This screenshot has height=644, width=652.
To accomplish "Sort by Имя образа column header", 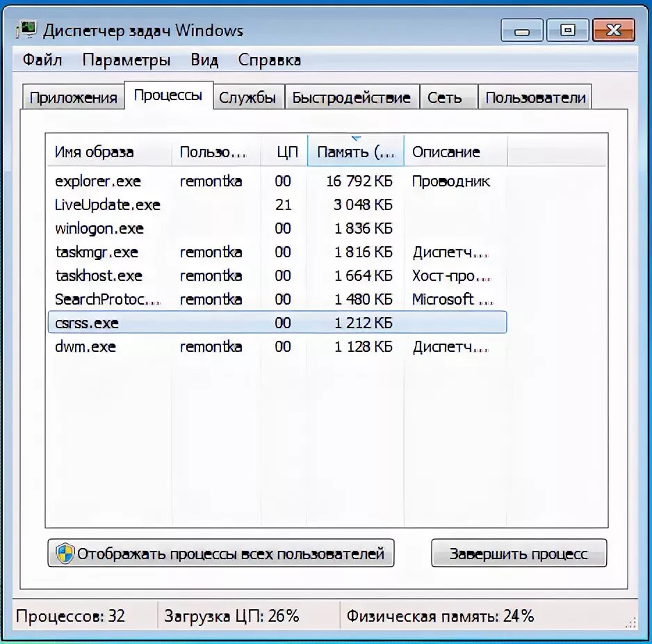I will click(x=109, y=152).
